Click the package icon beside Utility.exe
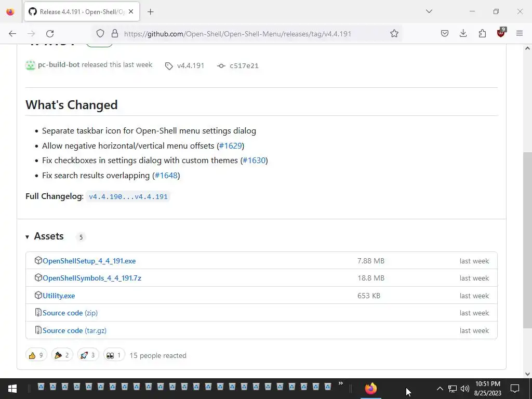 click(38, 296)
